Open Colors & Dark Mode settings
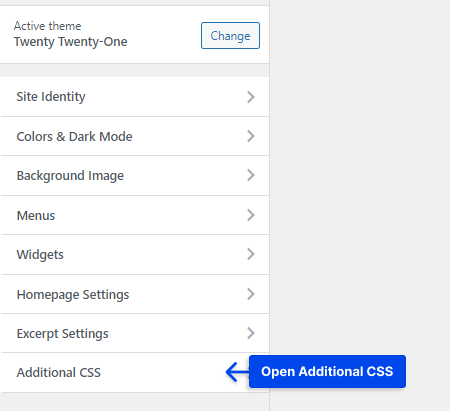The height and width of the screenshot is (411, 450). click(x=134, y=136)
